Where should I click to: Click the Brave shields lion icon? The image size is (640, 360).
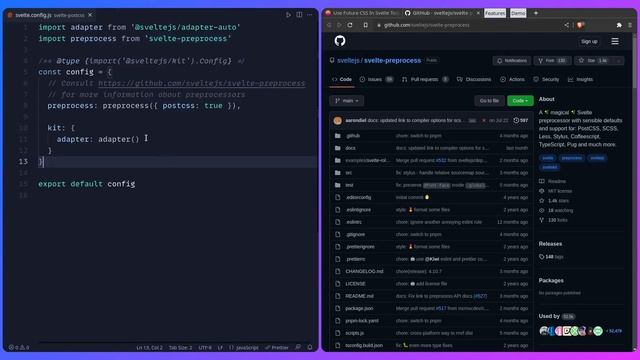coord(580,25)
